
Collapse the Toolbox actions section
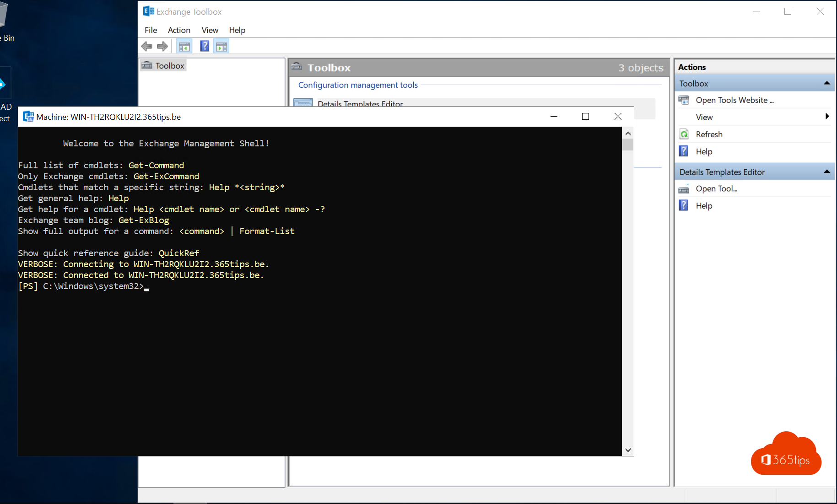click(827, 83)
